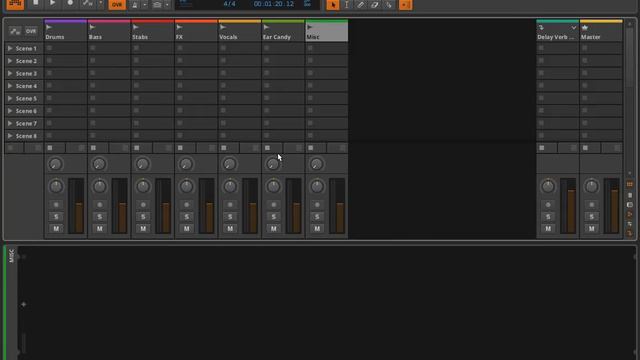Solo the Delay Verb track
The height and width of the screenshot is (360, 640).
[x=548, y=217]
